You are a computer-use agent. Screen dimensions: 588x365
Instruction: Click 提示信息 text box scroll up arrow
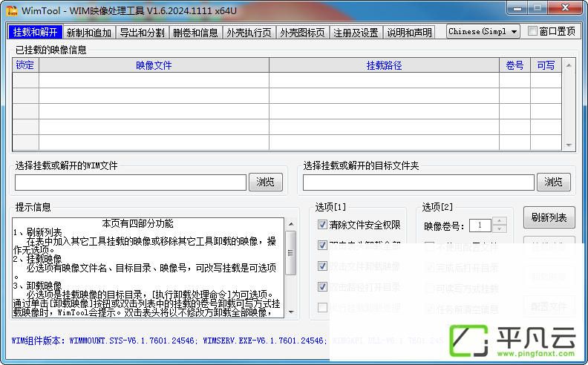coord(291,224)
